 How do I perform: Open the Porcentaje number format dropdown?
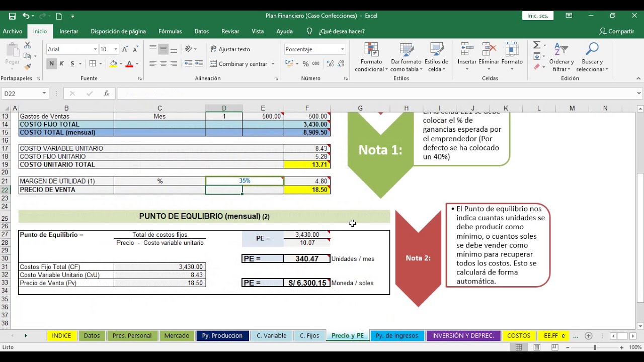point(342,49)
